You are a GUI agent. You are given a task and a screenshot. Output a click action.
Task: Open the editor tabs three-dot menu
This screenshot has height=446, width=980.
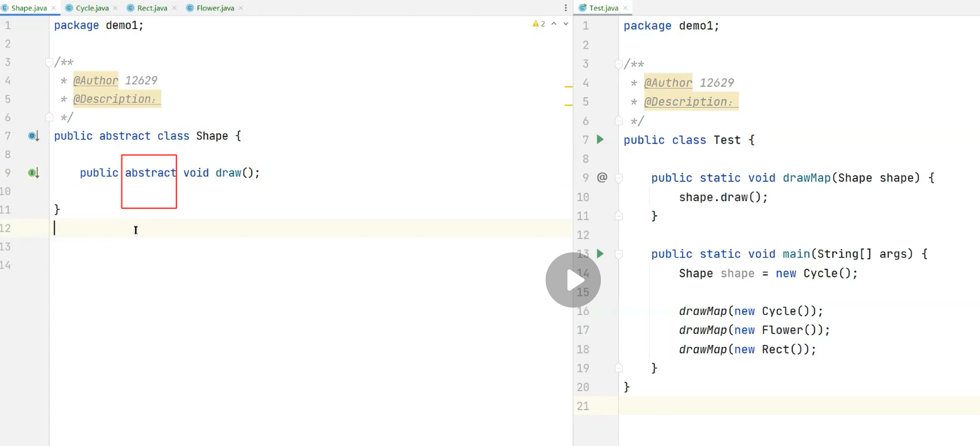(566, 8)
